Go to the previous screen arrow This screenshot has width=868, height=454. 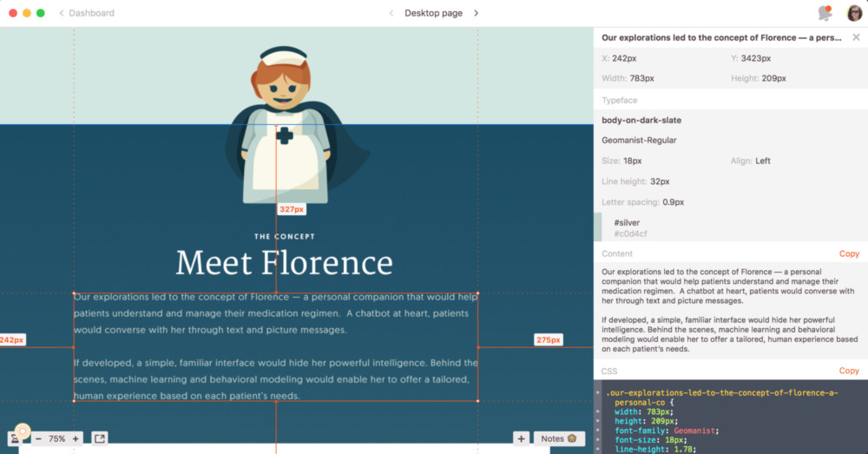(x=391, y=13)
